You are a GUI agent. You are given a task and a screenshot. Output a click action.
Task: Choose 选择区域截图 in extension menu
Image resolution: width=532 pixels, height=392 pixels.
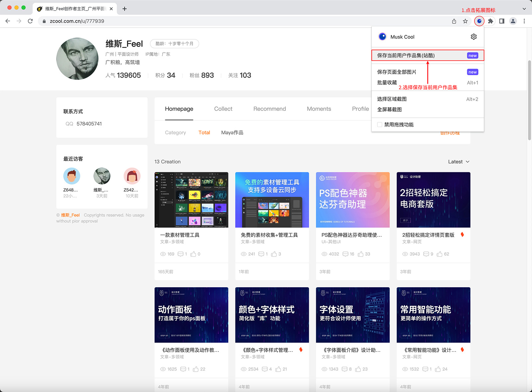pos(428,99)
